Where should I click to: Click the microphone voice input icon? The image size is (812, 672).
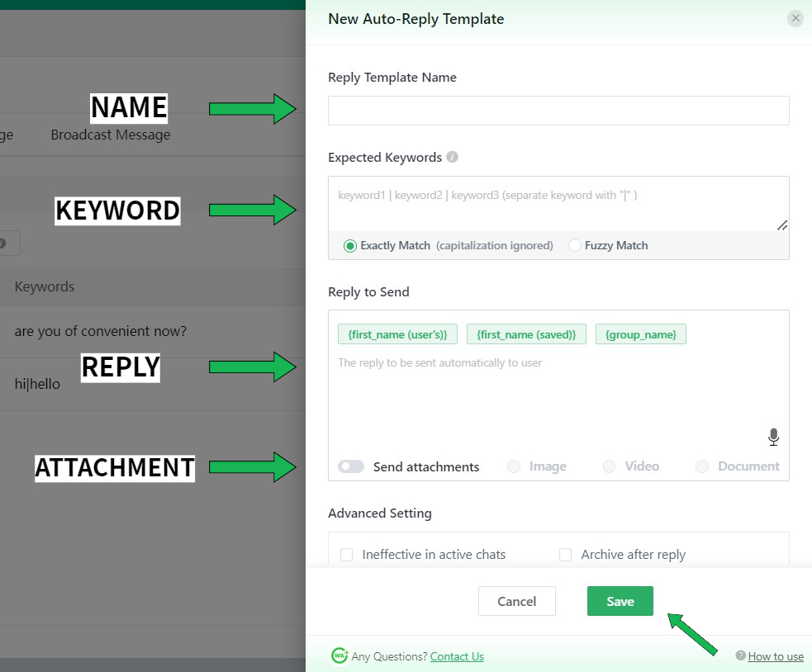click(x=773, y=437)
